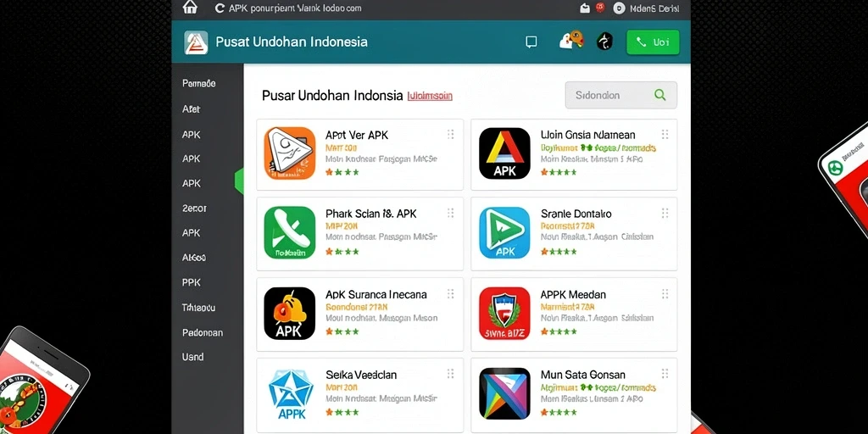The width and height of the screenshot is (868, 434).
Task: Open the blue star Seika Veadan APPK icon
Action: tap(291, 394)
